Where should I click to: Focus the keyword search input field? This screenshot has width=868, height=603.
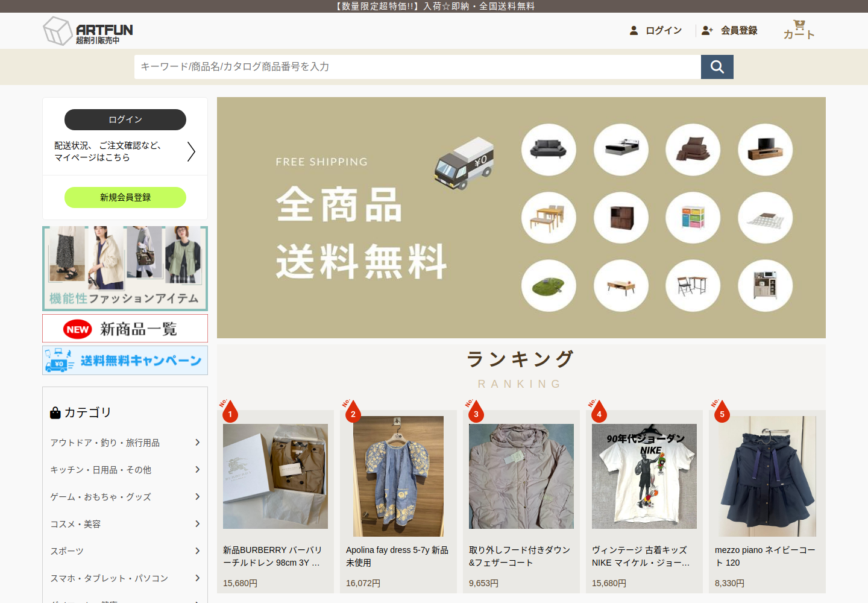coord(418,67)
